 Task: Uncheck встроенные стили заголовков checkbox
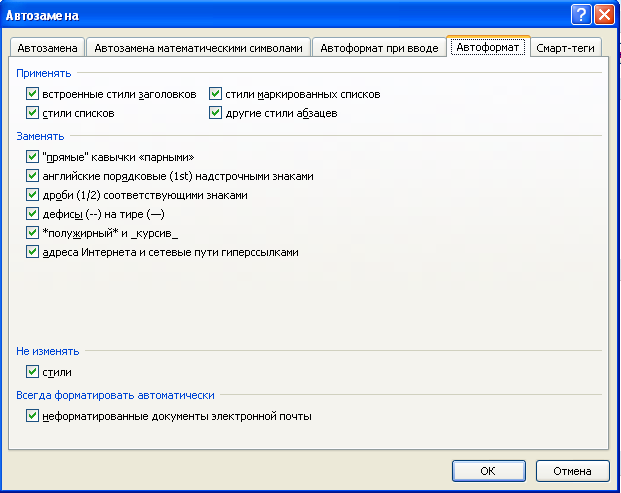[x=32, y=94]
